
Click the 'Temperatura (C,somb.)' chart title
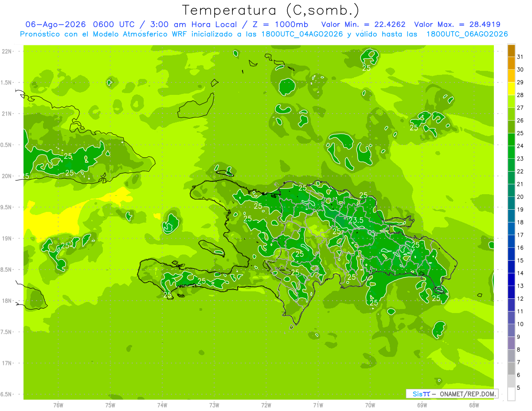coord(271,10)
